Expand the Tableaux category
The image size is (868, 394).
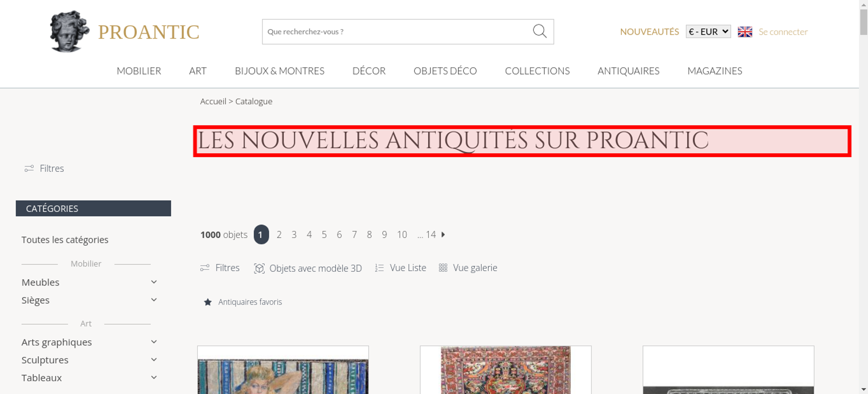click(154, 378)
